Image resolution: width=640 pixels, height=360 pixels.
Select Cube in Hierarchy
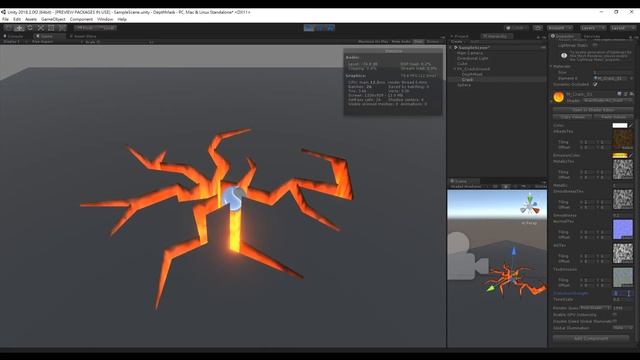click(x=462, y=64)
